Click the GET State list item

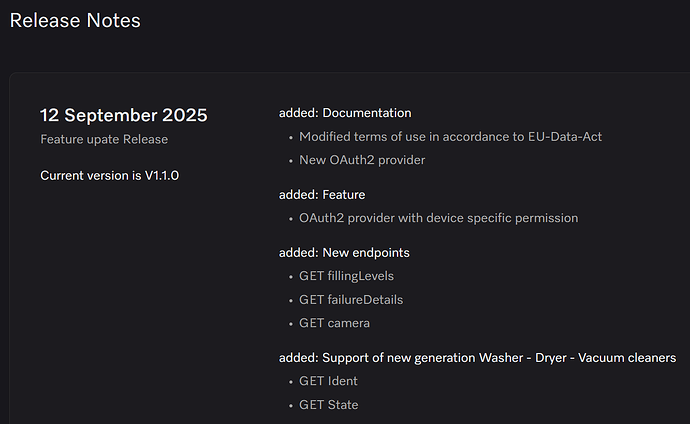click(x=329, y=405)
